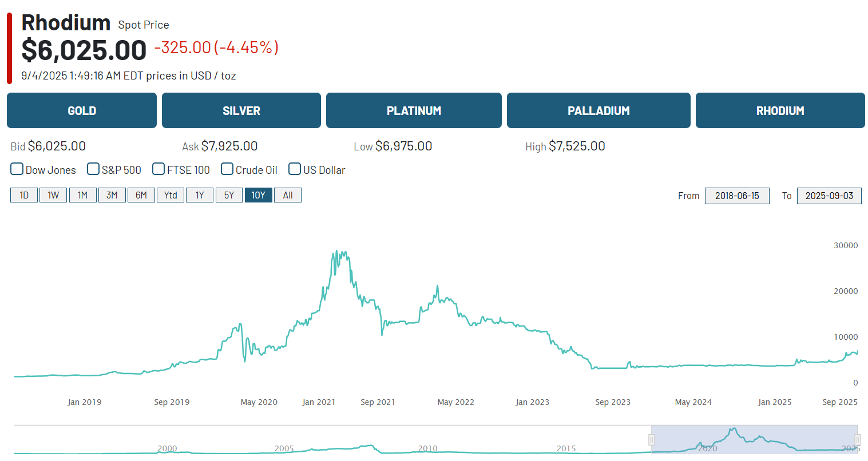Select the Platinum tab
Screen dimensions: 868x461
tap(414, 110)
